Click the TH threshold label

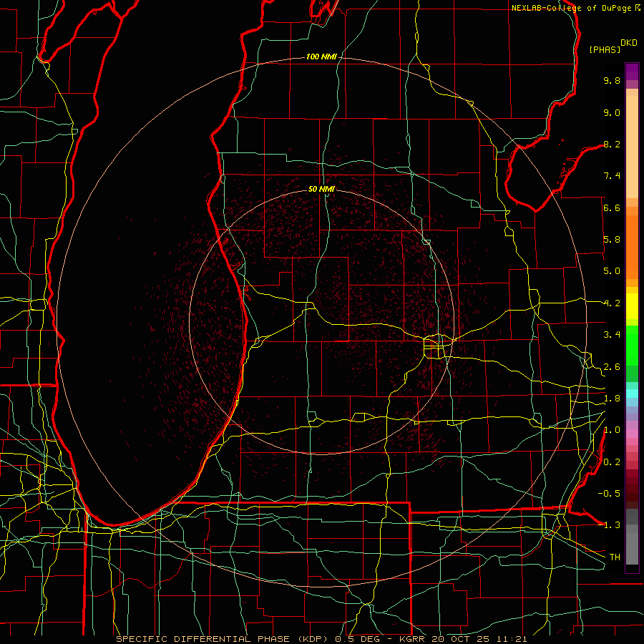pos(615,557)
